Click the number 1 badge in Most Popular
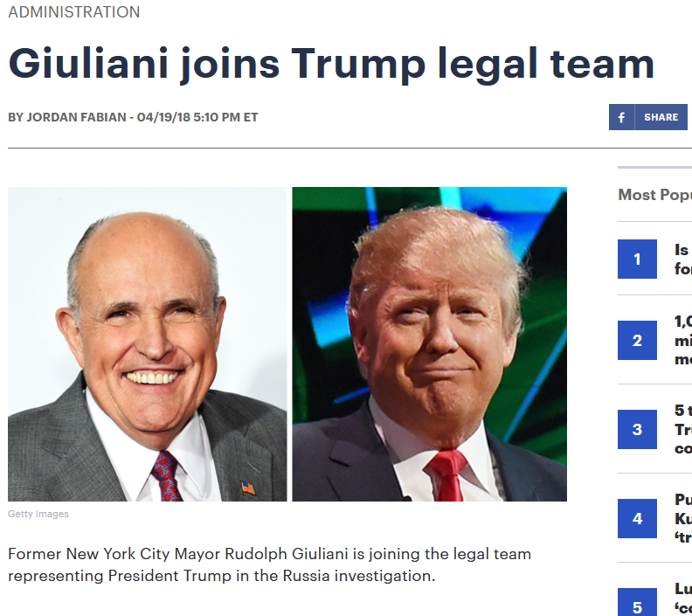The image size is (692, 616). pos(637,259)
